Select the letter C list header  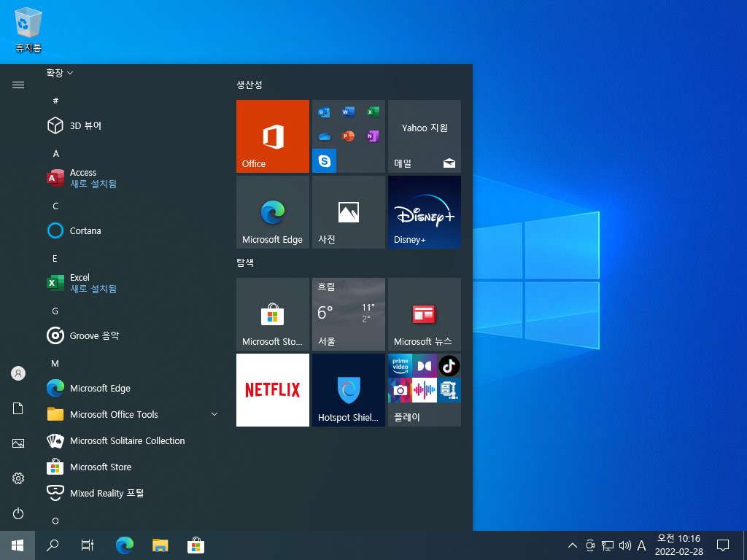pyautogui.click(x=55, y=206)
